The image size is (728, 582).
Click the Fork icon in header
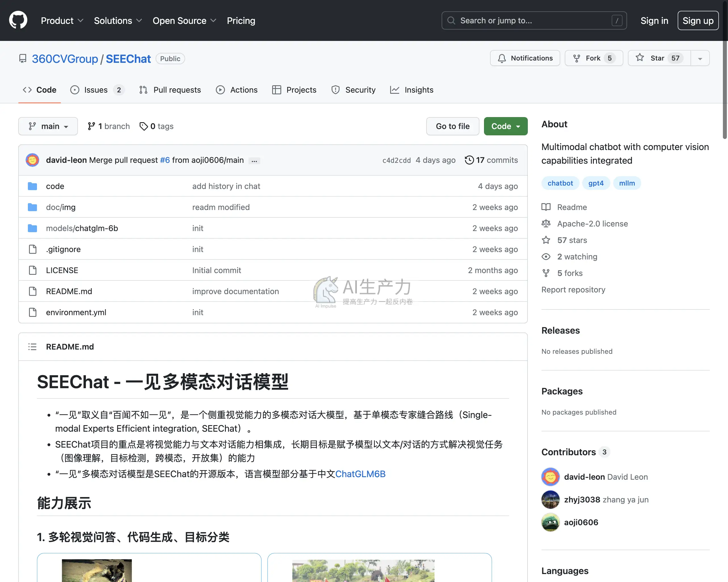(x=577, y=58)
